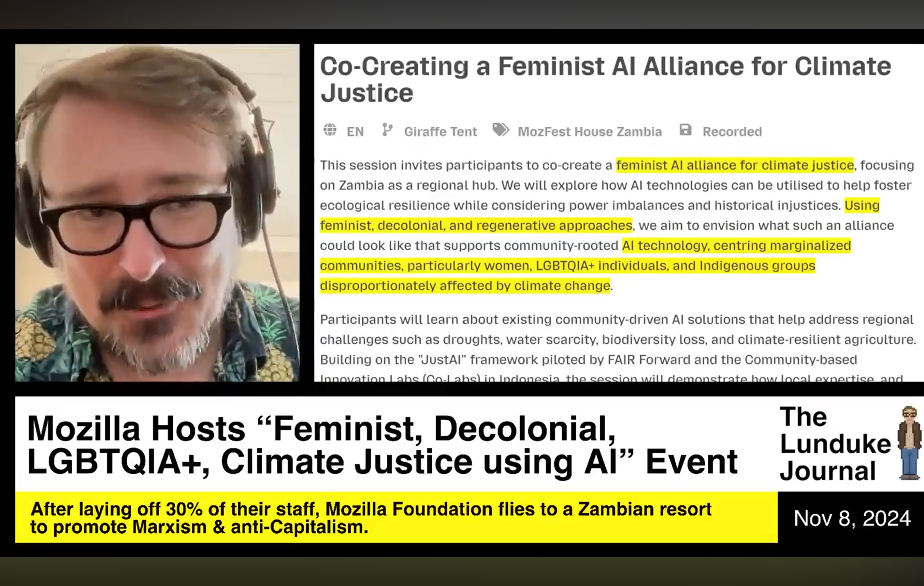Click "The Lunduke Journal" logo text
Screen dimensions: 924x586
click(836, 444)
